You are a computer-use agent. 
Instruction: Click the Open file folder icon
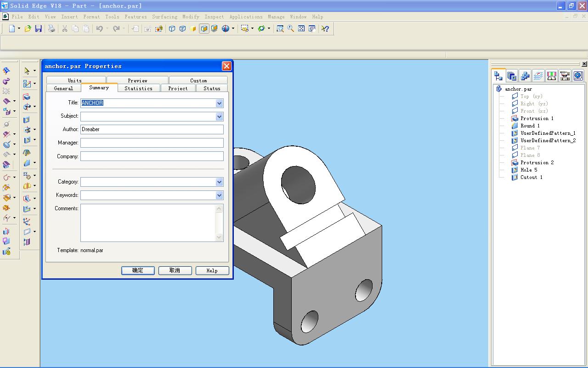[x=28, y=29]
